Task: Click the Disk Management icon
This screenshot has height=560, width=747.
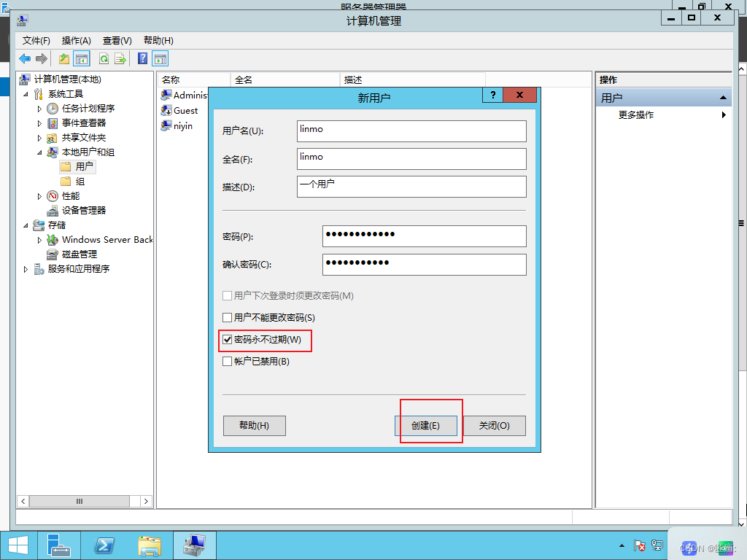Action: point(53,254)
